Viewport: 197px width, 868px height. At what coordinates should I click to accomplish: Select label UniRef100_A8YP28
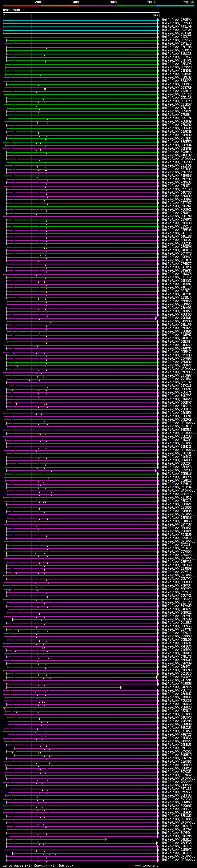point(176,67)
